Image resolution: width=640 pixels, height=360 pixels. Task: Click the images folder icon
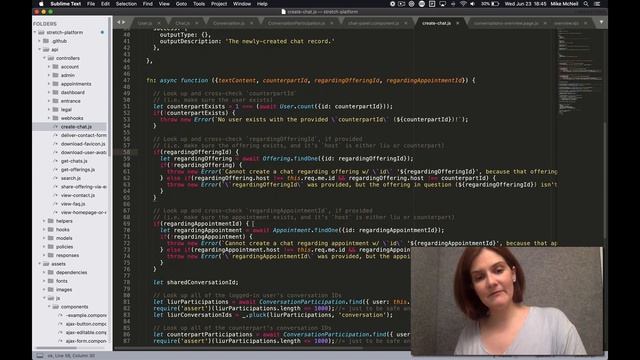pyautogui.click(x=51, y=289)
